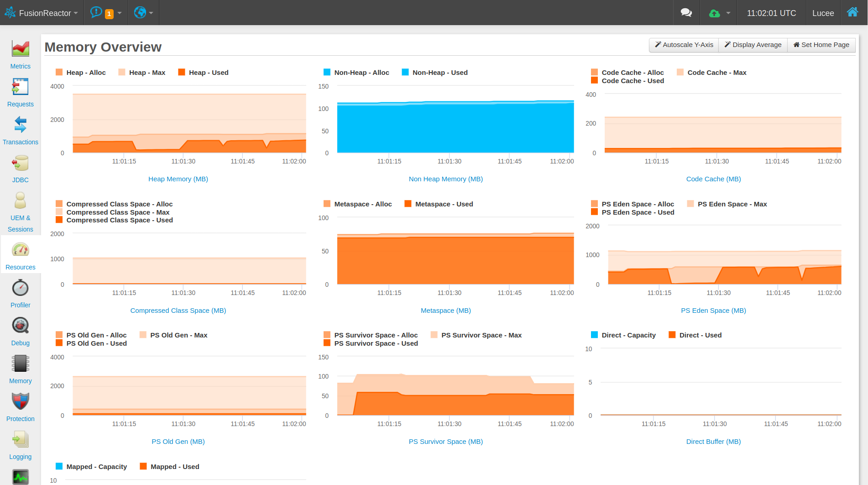Open the Direct Buffer (MB) link
Screen dimensions: 868x485
coord(714,442)
